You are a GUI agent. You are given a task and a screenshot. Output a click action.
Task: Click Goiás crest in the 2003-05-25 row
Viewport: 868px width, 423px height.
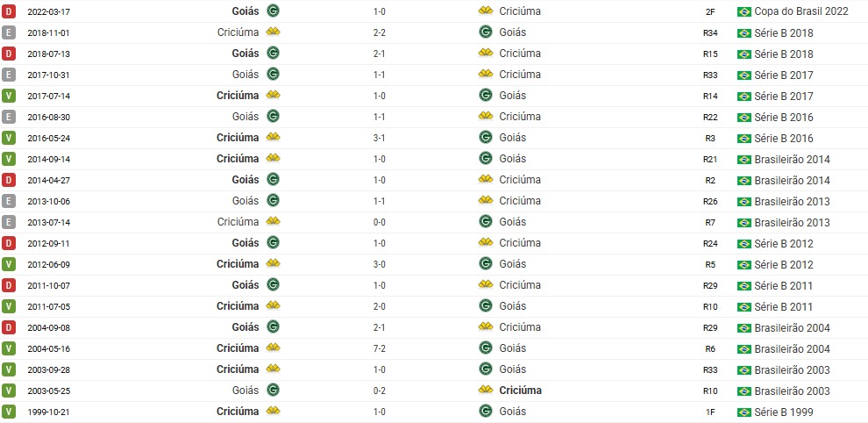pyautogui.click(x=273, y=391)
